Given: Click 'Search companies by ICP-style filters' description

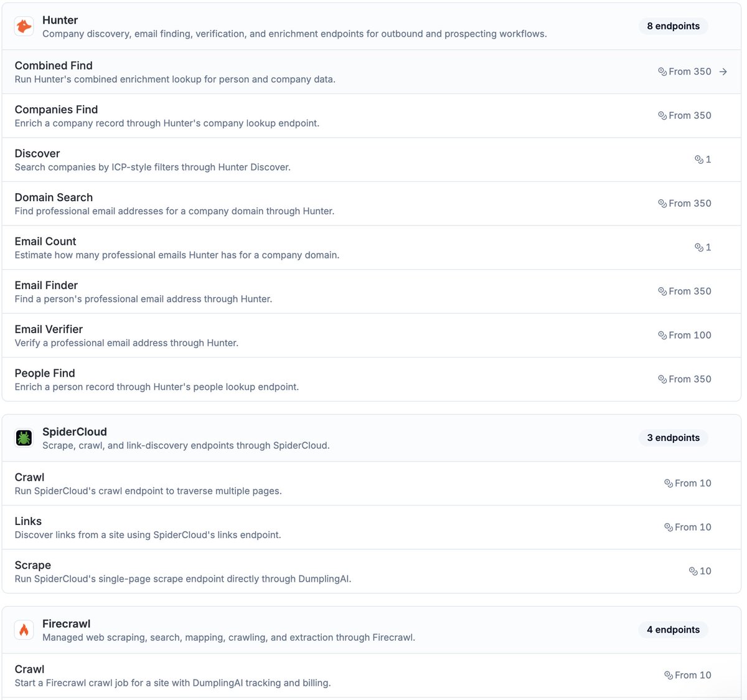Looking at the screenshot, I should [x=153, y=167].
